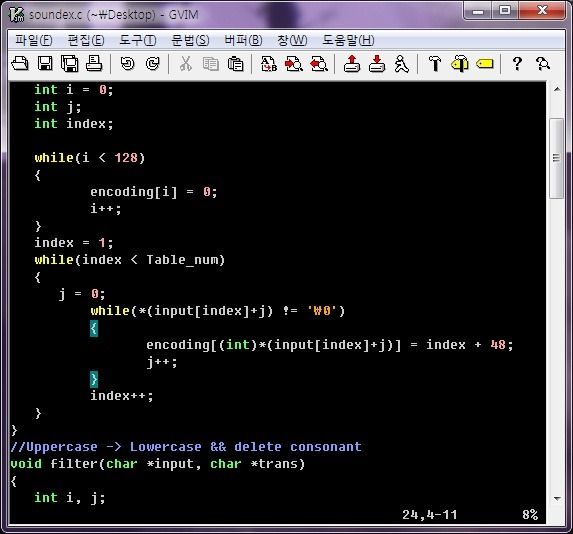Open the 문법(S) menu
573x534 pixels.
(x=190, y=40)
